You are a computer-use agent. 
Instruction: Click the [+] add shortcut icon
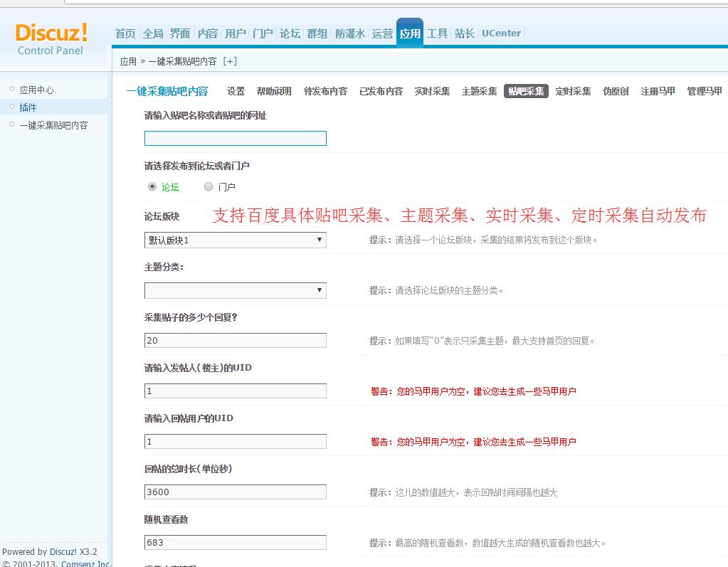pyautogui.click(x=230, y=61)
